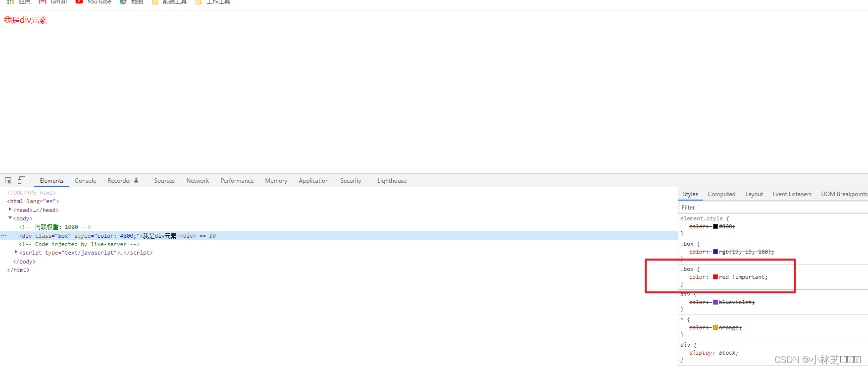The width and height of the screenshot is (868, 369).
Task: Click the * universal selector text
Action: [x=682, y=319]
